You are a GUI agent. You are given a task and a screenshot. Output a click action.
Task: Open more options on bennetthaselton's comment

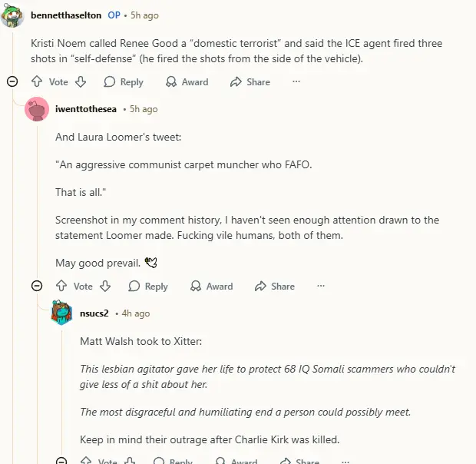(x=296, y=81)
